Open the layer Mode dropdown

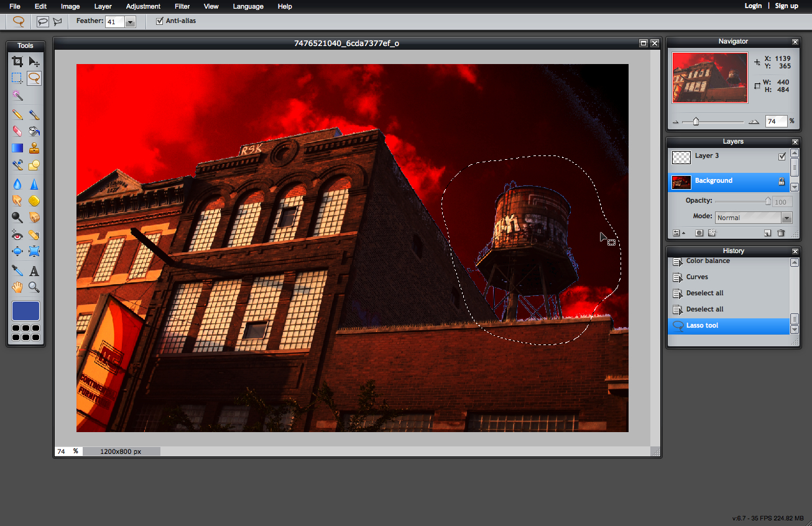click(x=754, y=218)
